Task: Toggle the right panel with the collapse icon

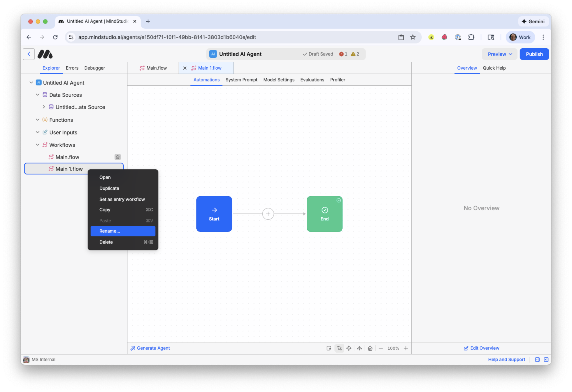Action: [x=546, y=360]
